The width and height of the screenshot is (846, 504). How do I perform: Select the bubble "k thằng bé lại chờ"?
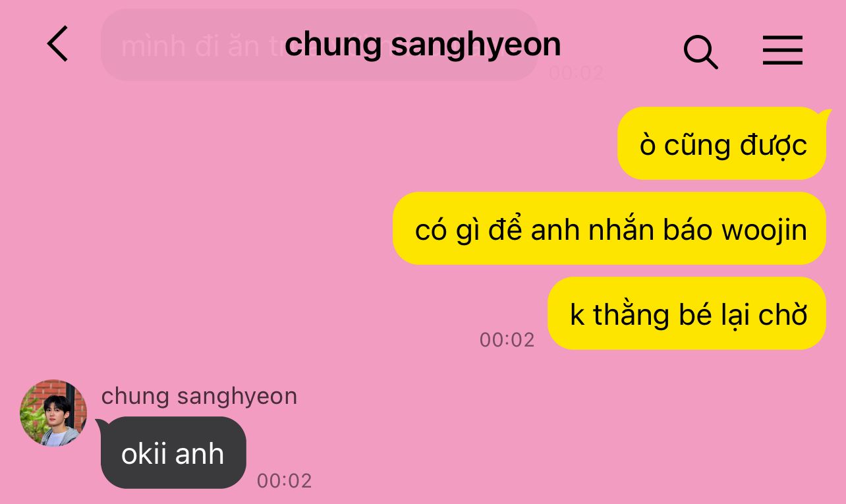[x=687, y=314]
